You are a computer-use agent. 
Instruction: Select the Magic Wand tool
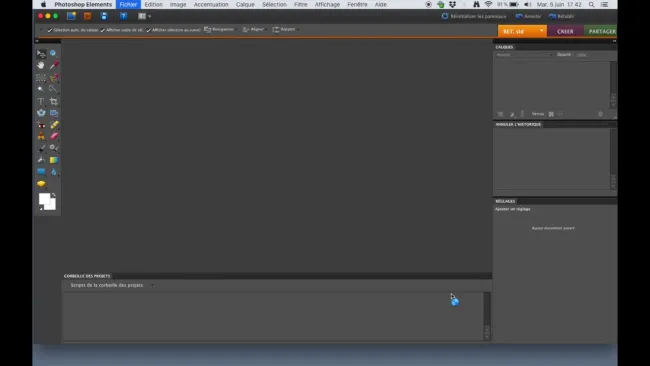pos(41,89)
